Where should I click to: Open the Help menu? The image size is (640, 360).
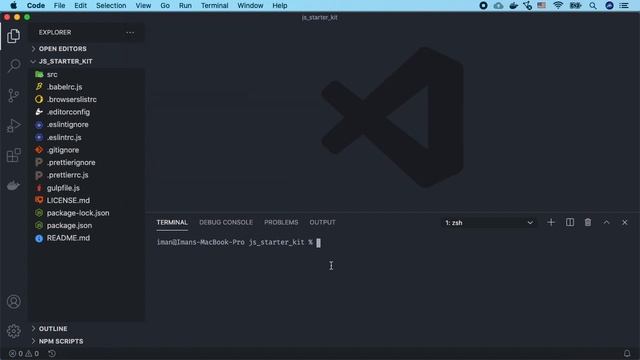[280, 6]
